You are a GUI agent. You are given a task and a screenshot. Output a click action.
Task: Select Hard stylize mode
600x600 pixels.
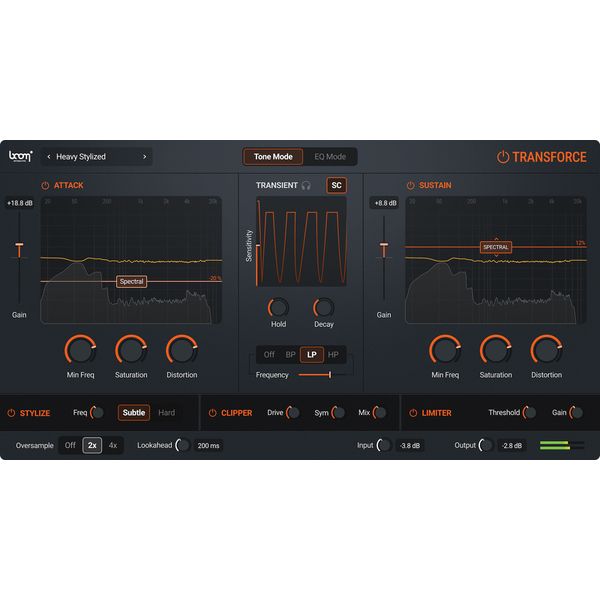click(166, 412)
